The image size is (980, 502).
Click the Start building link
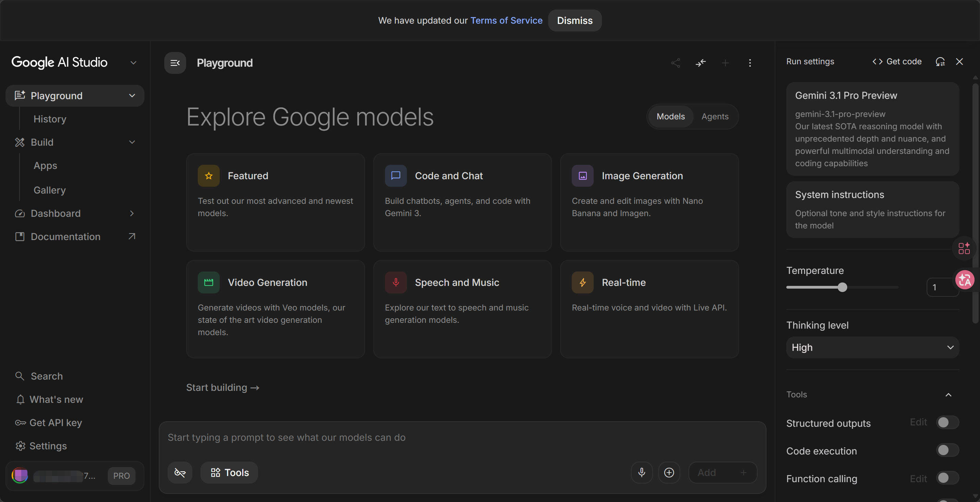click(222, 387)
